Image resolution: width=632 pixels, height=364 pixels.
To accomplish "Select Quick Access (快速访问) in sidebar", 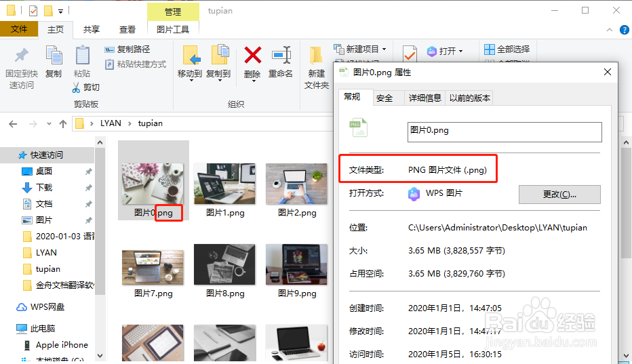I will click(47, 155).
